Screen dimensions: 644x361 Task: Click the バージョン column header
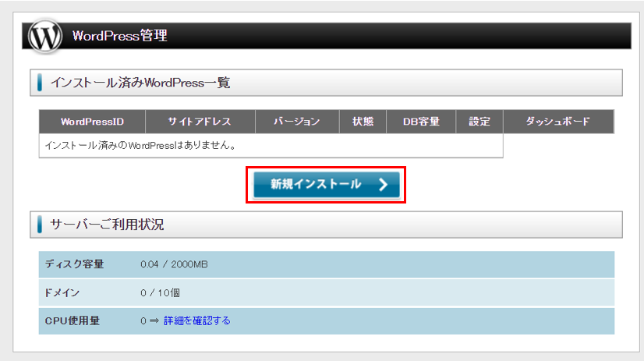point(297,122)
